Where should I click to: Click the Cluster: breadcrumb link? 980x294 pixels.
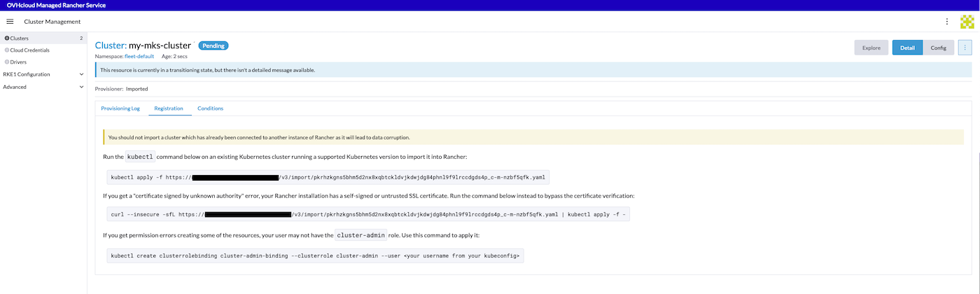(x=111, y=45)
